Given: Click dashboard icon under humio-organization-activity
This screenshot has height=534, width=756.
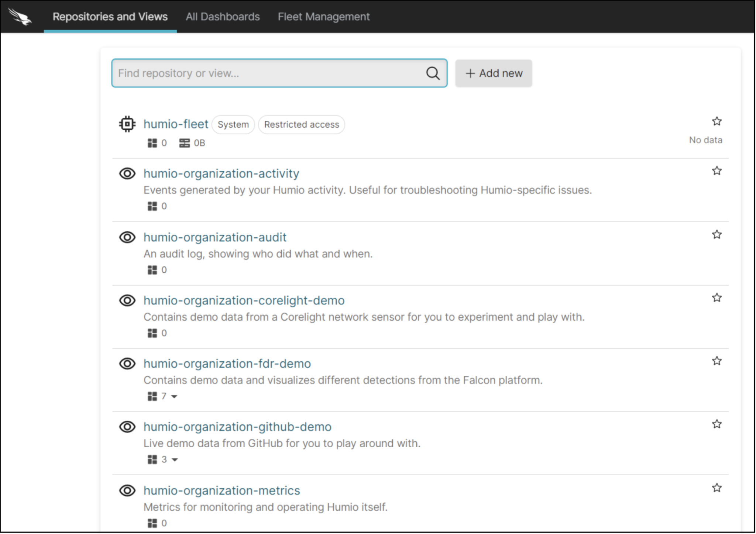Looking at the screenshot, I should (152, 206).
